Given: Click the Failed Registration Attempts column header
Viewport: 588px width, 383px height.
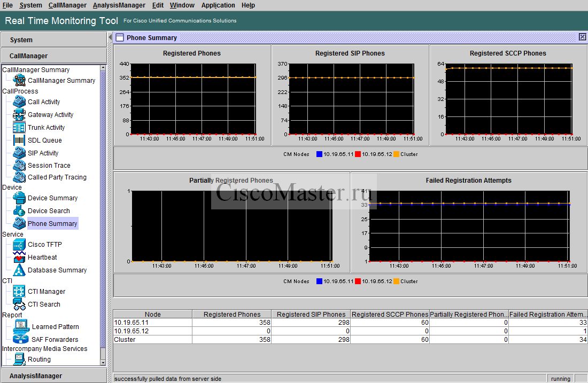Looking at the screenshot, I should click(x=548, y=314).
